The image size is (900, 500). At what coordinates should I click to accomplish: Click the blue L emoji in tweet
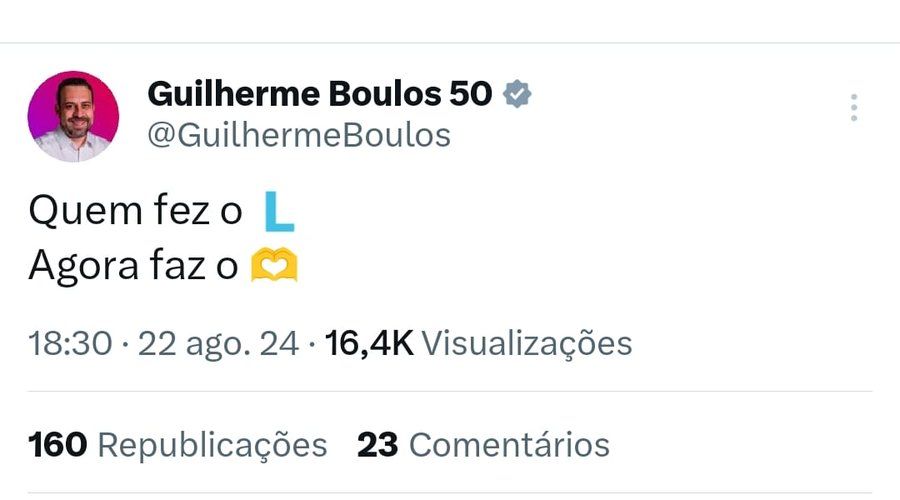pos(279,211)
